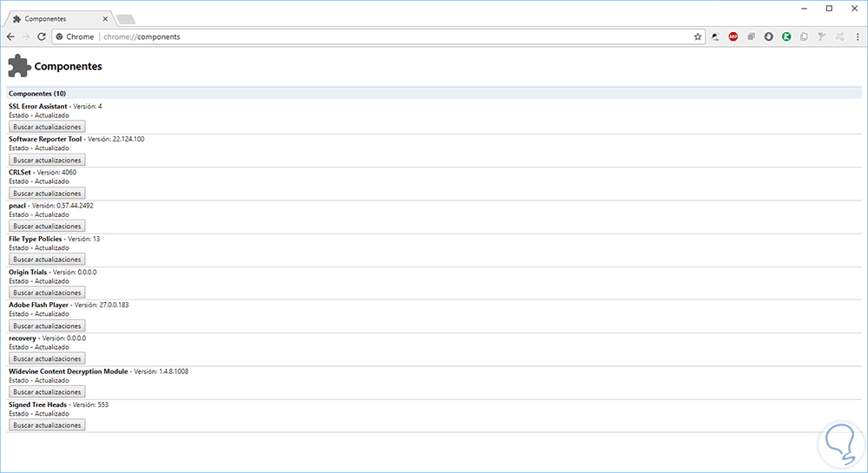
Task: Focus the chrome://components address bar
Action: (391, 36)
